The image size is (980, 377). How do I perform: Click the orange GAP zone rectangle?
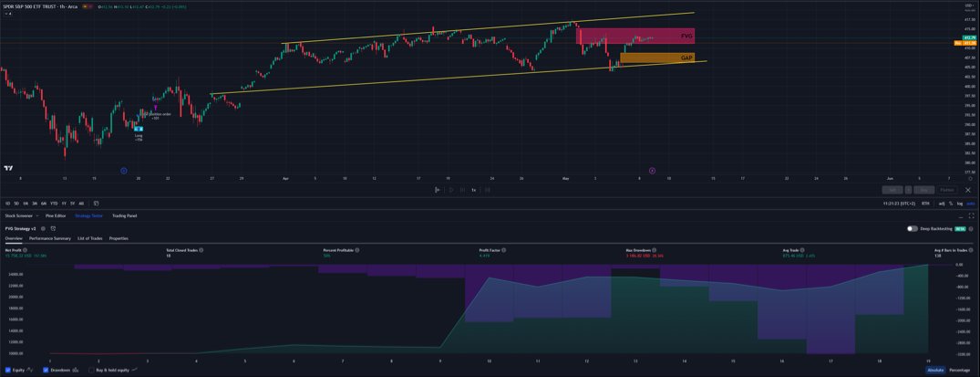coord(657,58)
